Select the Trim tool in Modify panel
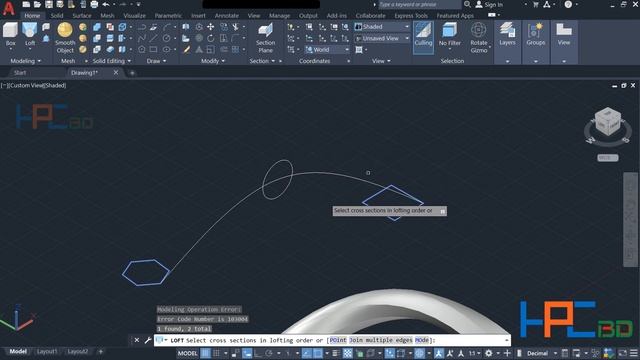 point(236,27)
